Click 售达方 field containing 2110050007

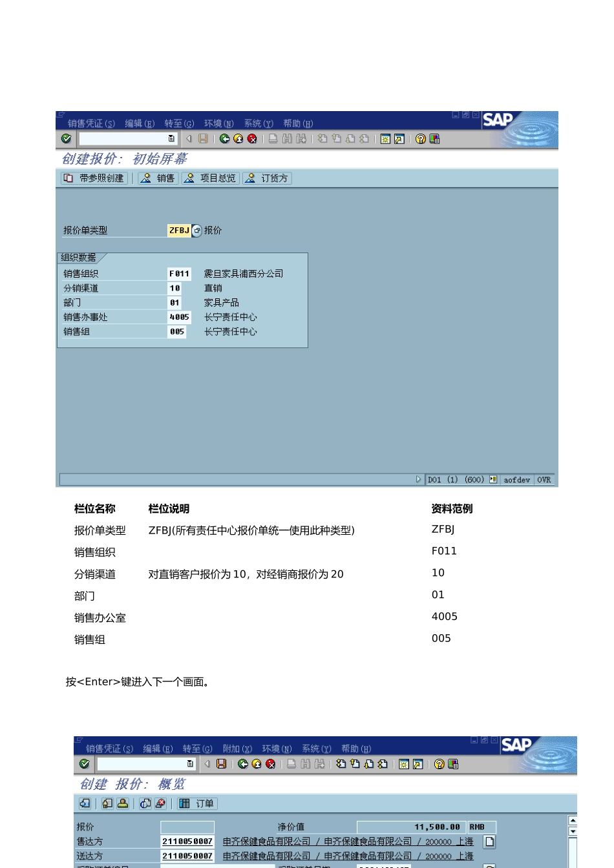click(187, 842)
